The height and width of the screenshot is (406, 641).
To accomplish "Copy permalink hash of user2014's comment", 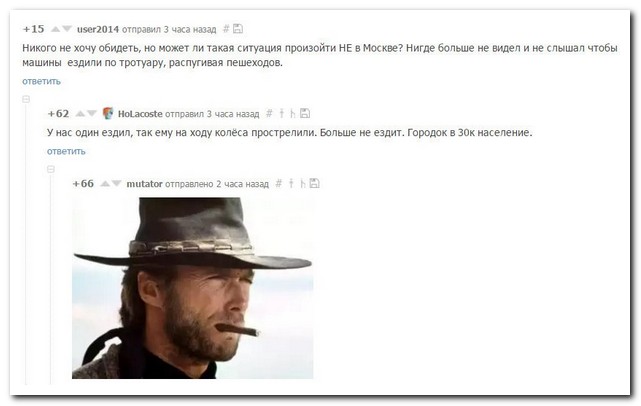I will coord(226,29).
